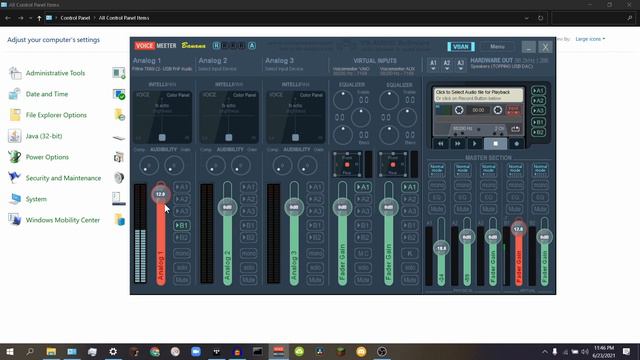Screen dimensions: 640x360
Task: Click the cassette fast-forward button
Action: pos(458,144)
